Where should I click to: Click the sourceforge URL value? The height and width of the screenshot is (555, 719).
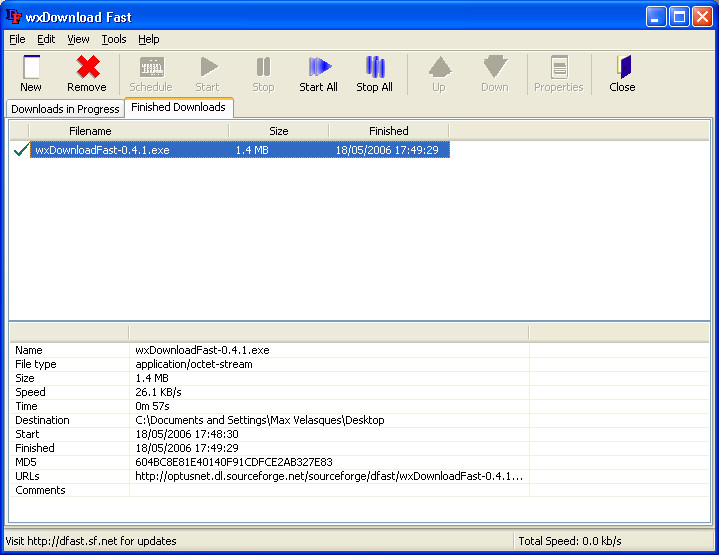pyautogui.click(x=329, y=476)
